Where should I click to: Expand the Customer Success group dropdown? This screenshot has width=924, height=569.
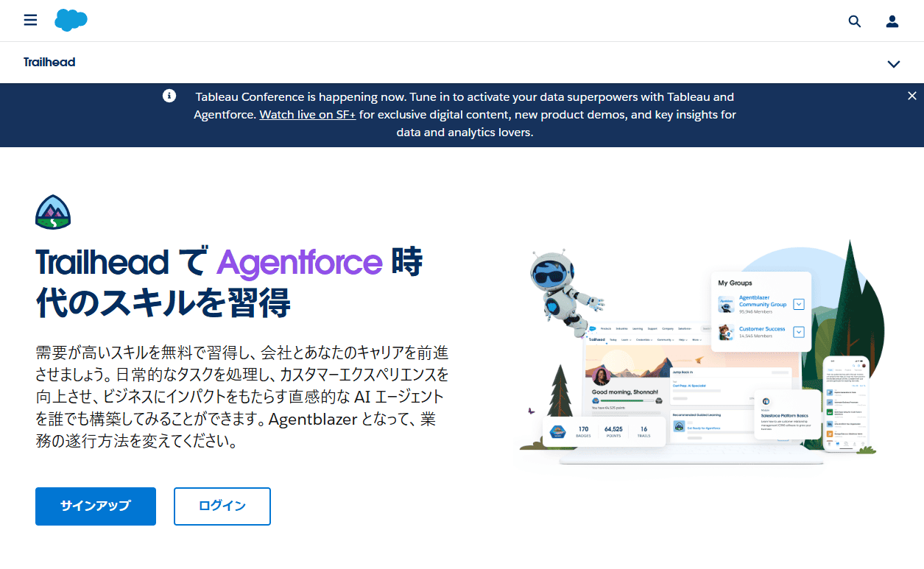[799, 332]
